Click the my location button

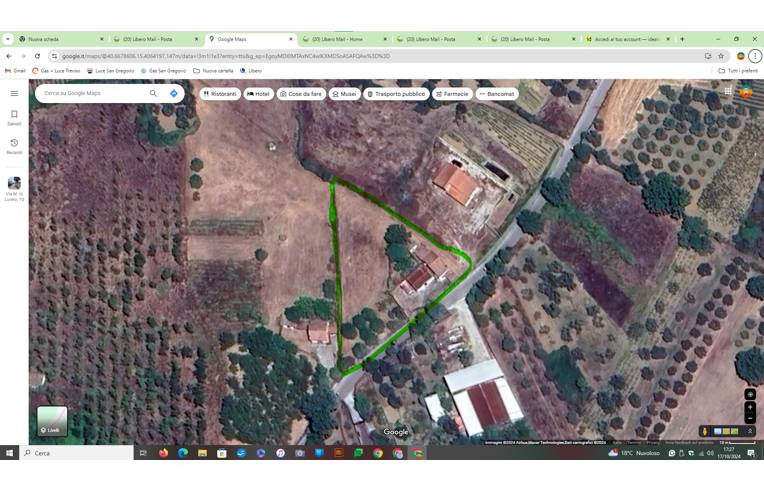750,395
